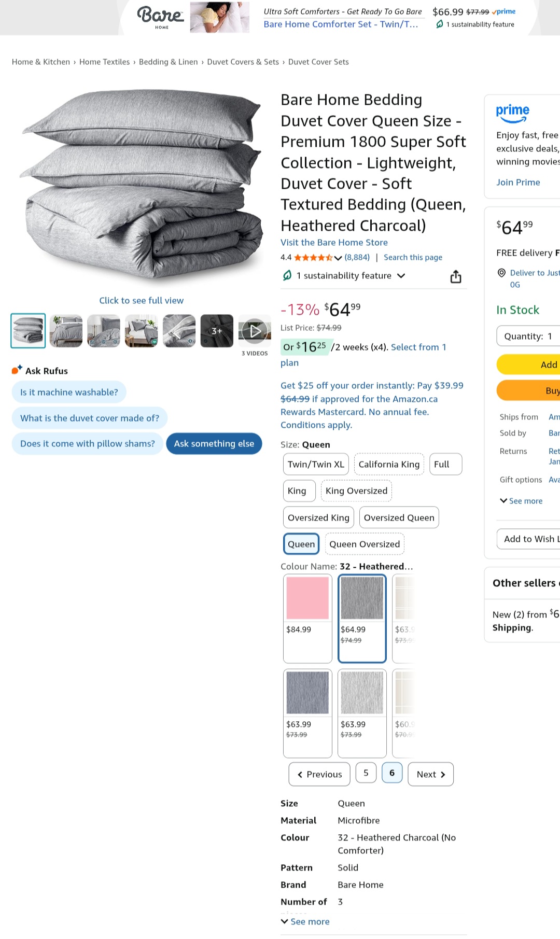Image resolution: width=560 pixels, height=939 pixels.
Task: Open the 3+ more images thumbnail
Action: point(217,331)
